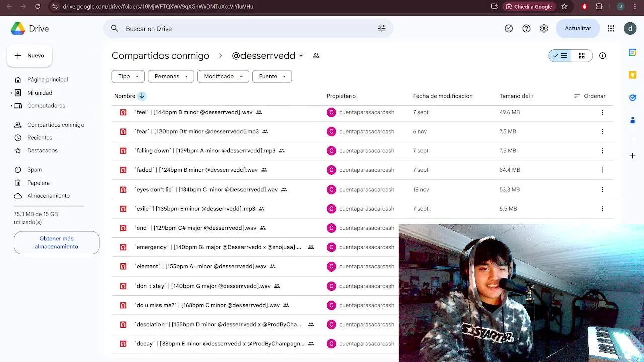Open the Tipo filter dropdown
The width and height of the screenshot is (644, 362).
128,76
